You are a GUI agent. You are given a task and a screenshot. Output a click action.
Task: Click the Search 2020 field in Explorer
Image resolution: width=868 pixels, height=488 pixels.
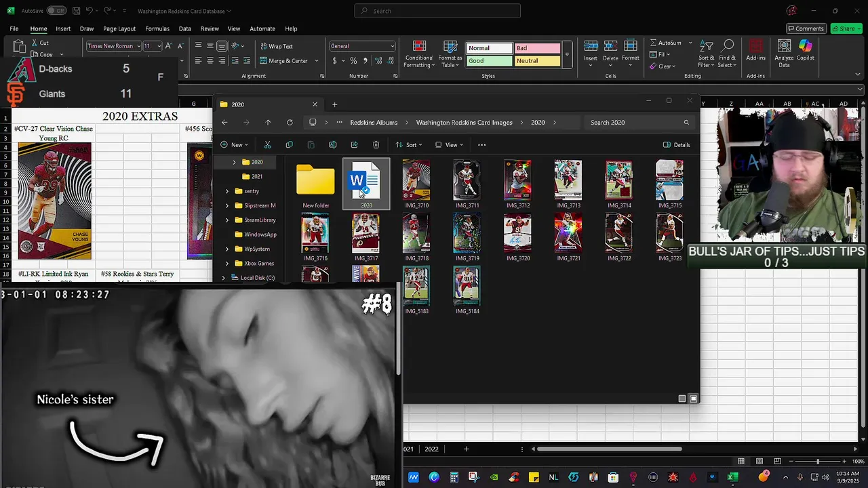click(x=639, y=123)
